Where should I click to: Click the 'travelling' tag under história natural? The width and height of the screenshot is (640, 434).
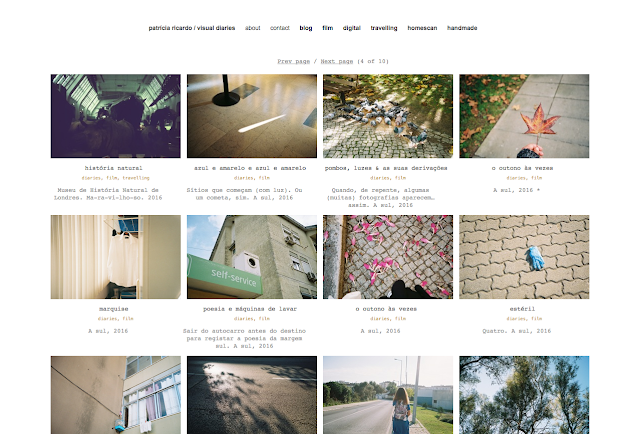136,178
